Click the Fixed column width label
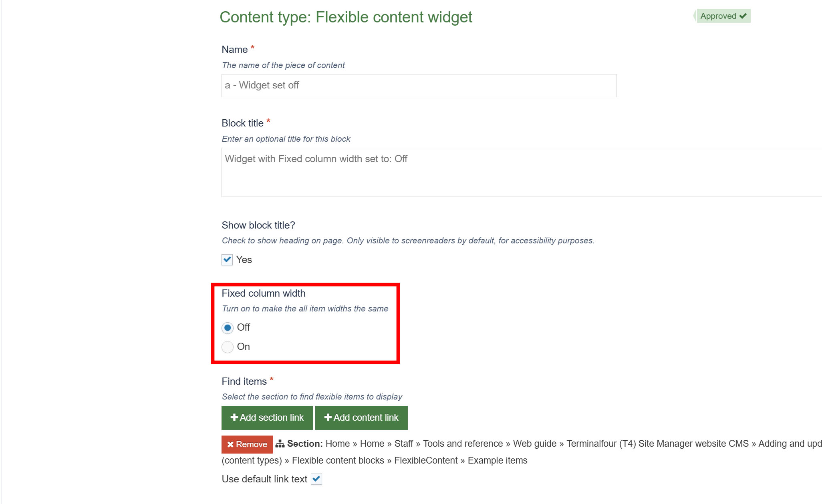 click(264, 293)
